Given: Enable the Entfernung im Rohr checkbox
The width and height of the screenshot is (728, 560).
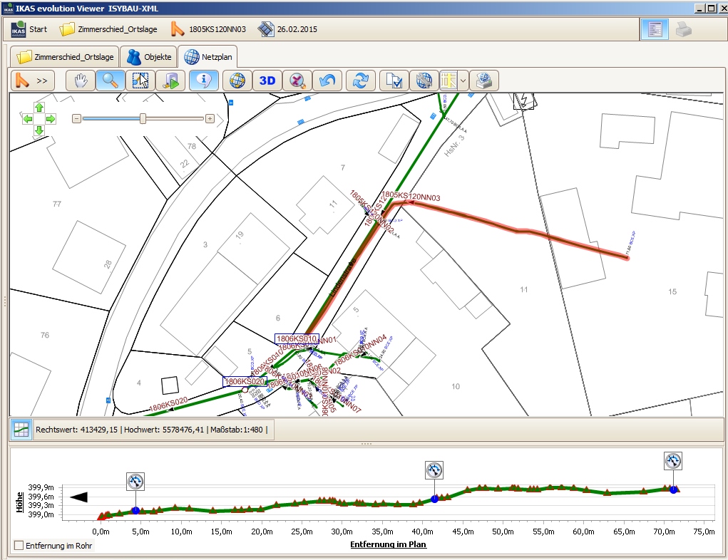Looking at the screenshot, I should coord(19,546).
